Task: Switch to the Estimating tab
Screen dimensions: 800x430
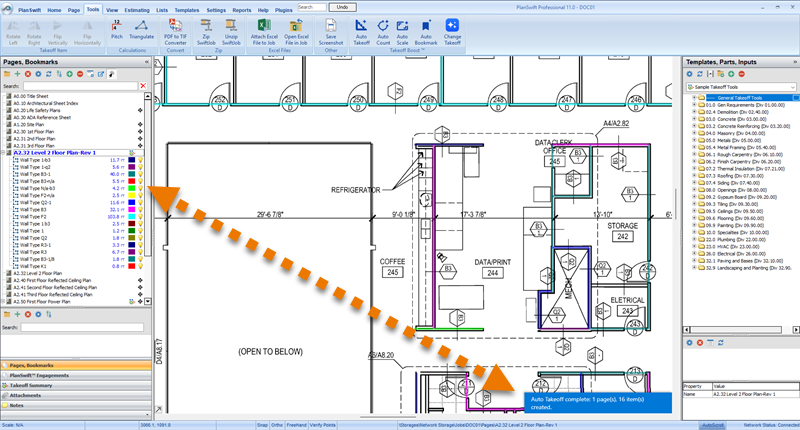Action: 137,10
